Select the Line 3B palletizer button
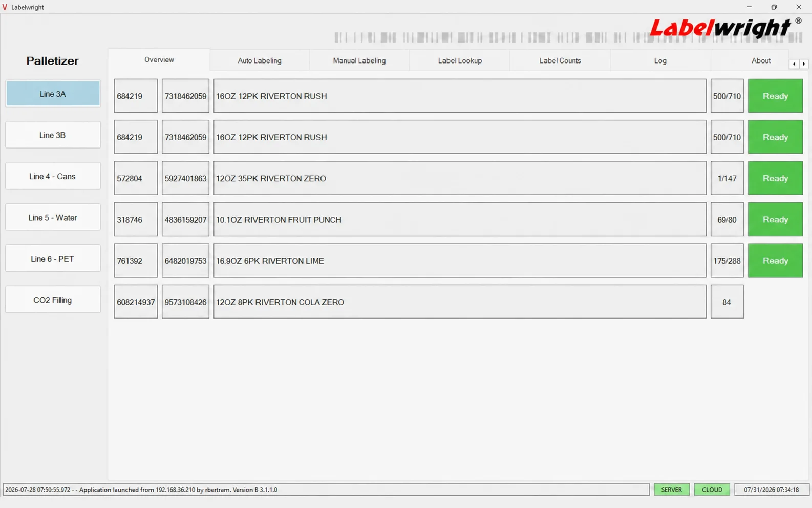Screen dimensions: 812x508 click(x=53, y=135)
